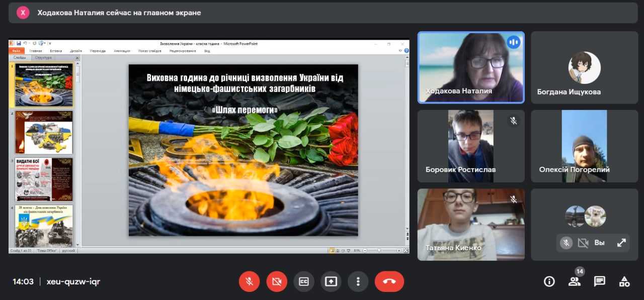This screenshot has height=300, width=644.
Task: Unmute the microphone in call controls
Action: click(x=249, y=281)
